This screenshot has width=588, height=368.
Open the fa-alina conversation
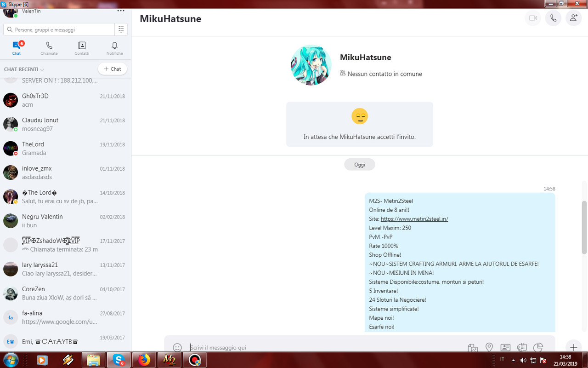pyautogui.click(x=66, y=317)
